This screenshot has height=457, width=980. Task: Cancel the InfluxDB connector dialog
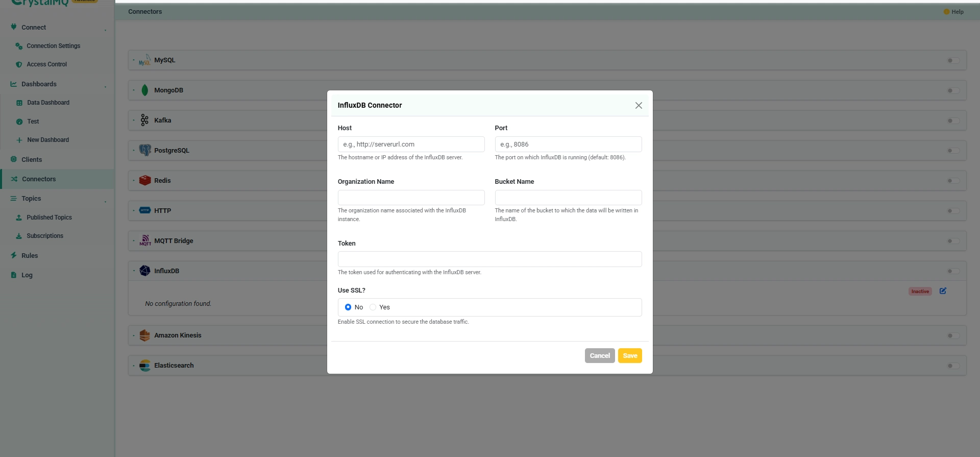tap(600, 356)
